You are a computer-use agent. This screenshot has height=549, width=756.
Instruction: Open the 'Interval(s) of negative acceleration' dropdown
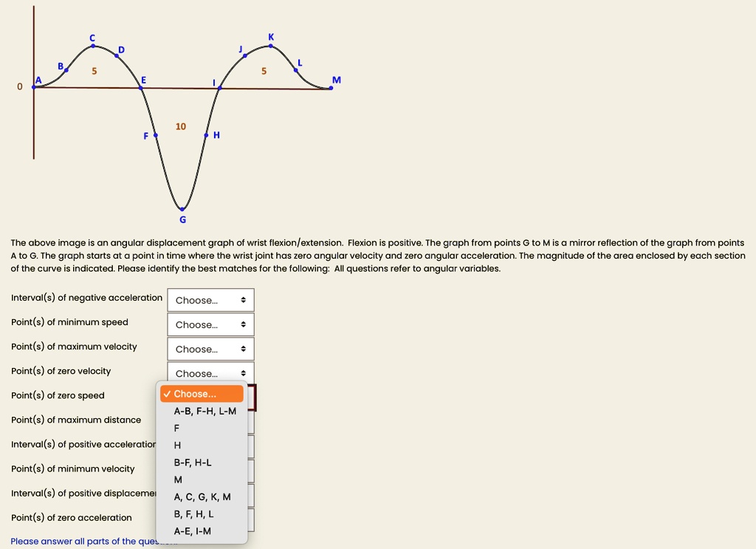210,300
